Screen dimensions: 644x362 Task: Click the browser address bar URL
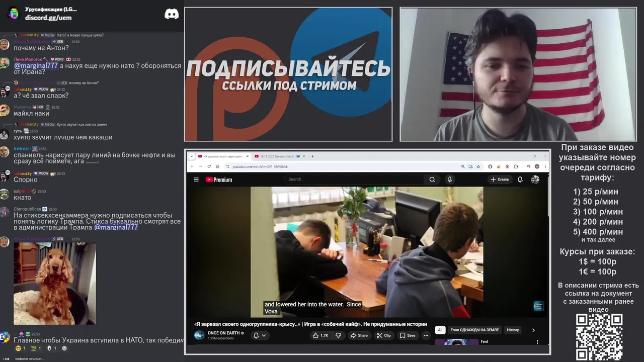point(260,166)
